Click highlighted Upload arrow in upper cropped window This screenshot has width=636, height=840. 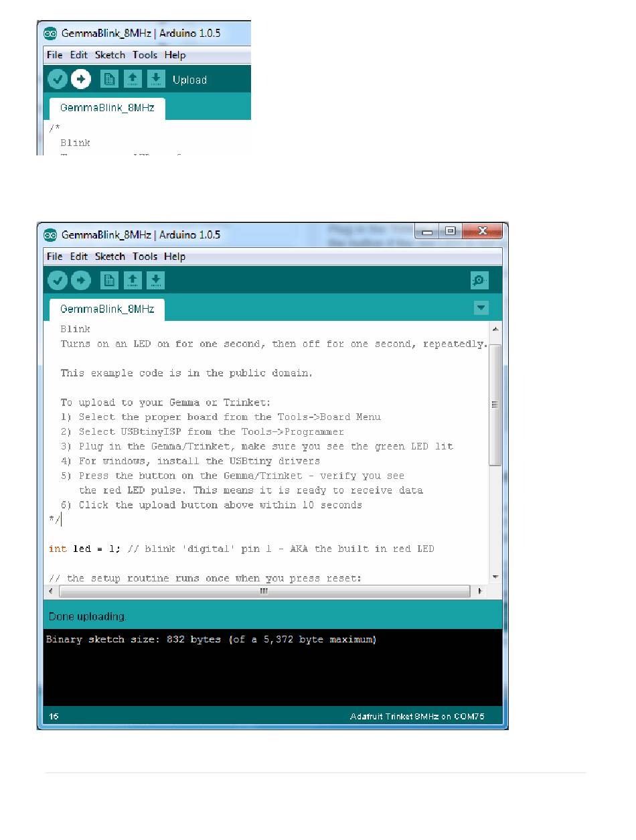pyautogui.click(x=81, y=79)
